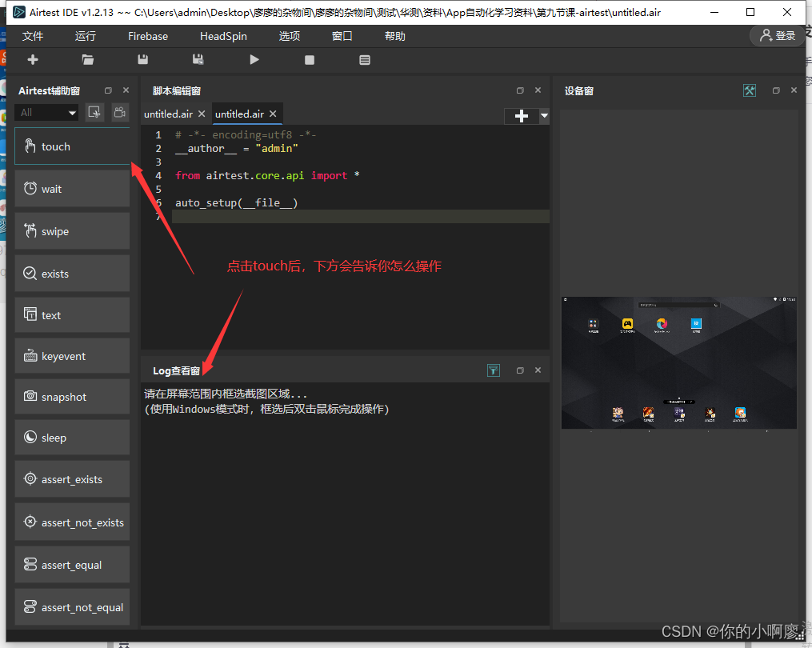Click the record camera icon in Airtest panel
The width and height of the screenshot is (812, 648).
tap(120, 113)
